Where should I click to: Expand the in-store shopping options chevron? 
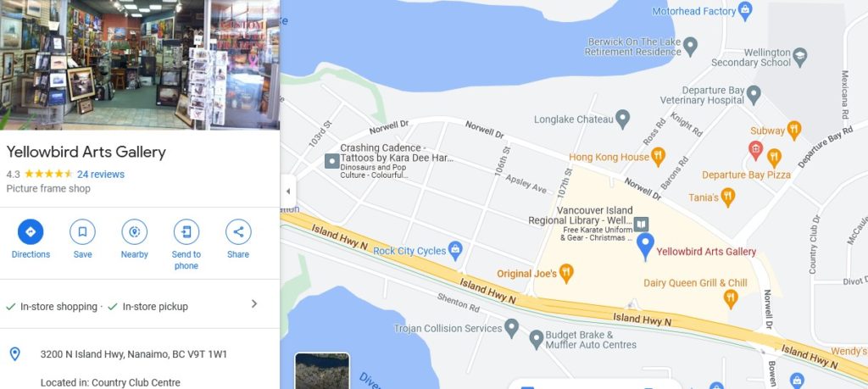[x=254, y=303]
